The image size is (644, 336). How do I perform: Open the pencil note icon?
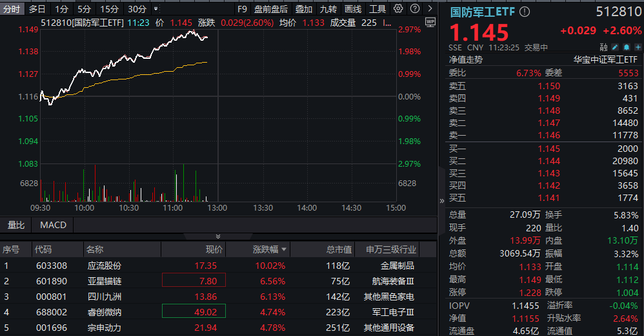click(x=615, y=47)
